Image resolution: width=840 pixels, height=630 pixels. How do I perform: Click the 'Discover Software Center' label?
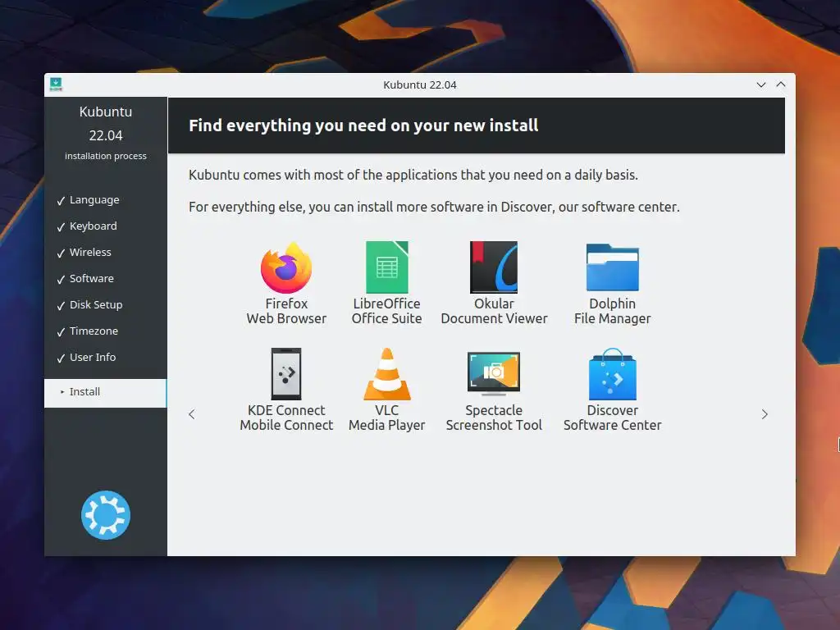pos(612,418)
